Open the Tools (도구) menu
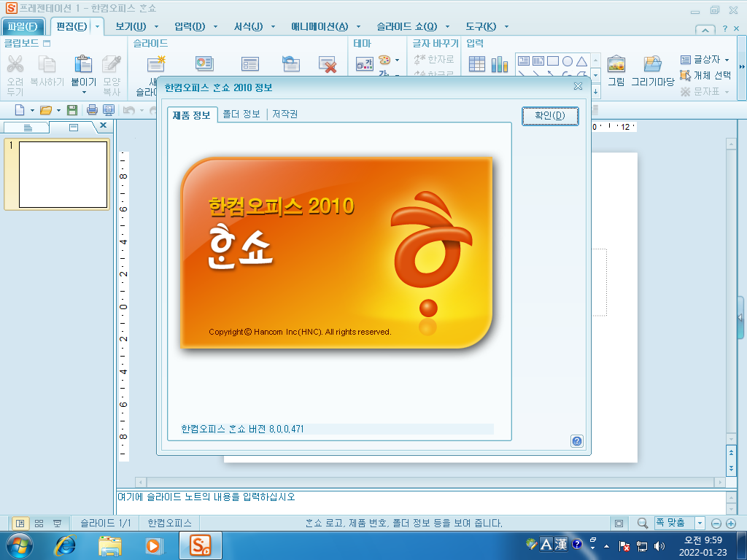Screen dimensions: 747x560 (x=481, y=26)
